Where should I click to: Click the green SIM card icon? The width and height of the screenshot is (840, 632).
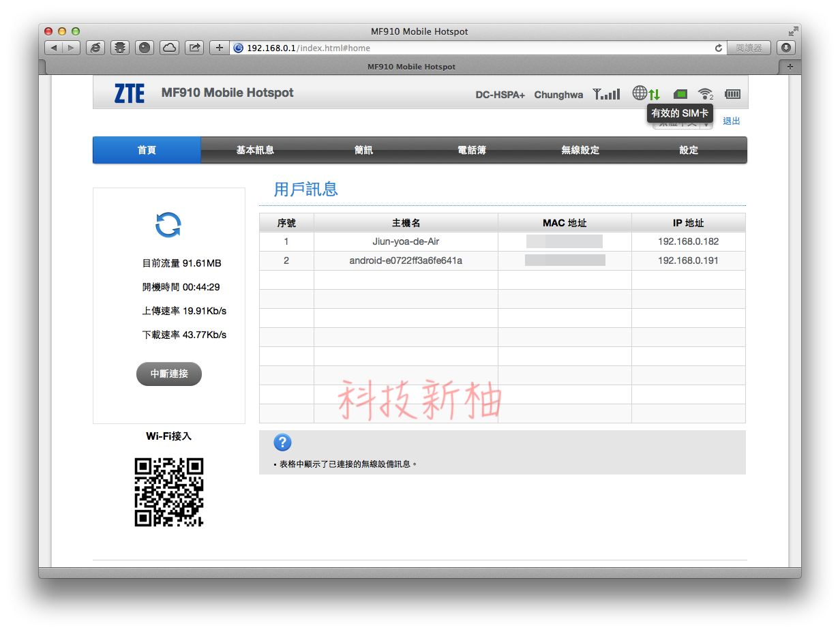pyautogui.click(x=680, y=94)
